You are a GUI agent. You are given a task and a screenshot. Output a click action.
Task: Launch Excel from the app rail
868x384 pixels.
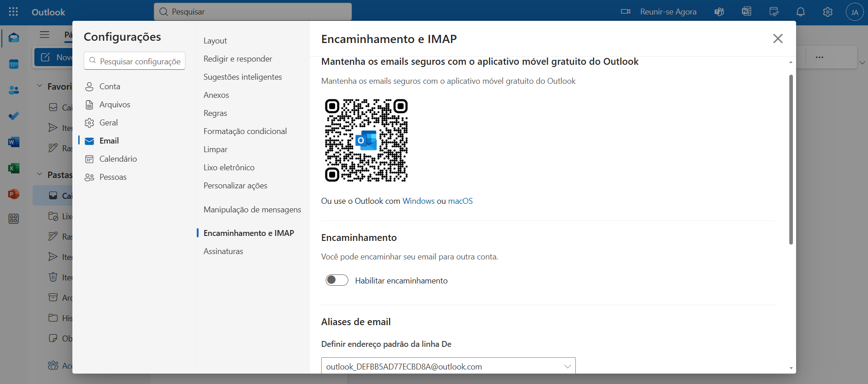tap(14, 168)
